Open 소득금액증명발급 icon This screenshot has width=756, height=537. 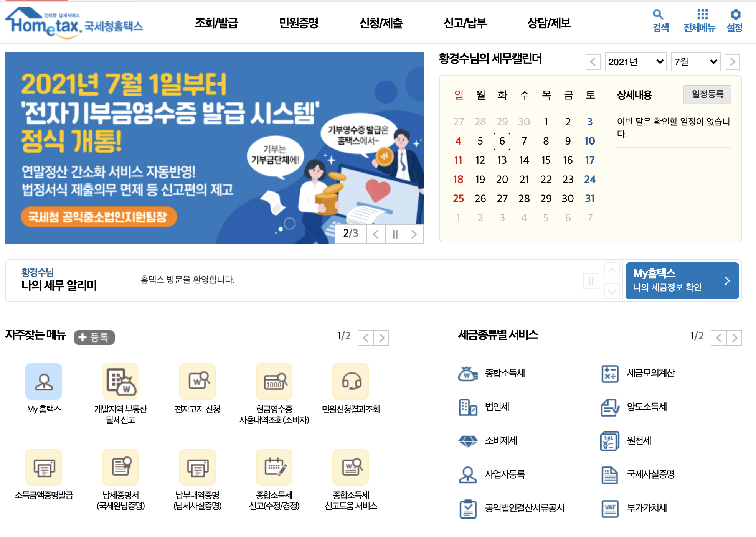(44, 467)
